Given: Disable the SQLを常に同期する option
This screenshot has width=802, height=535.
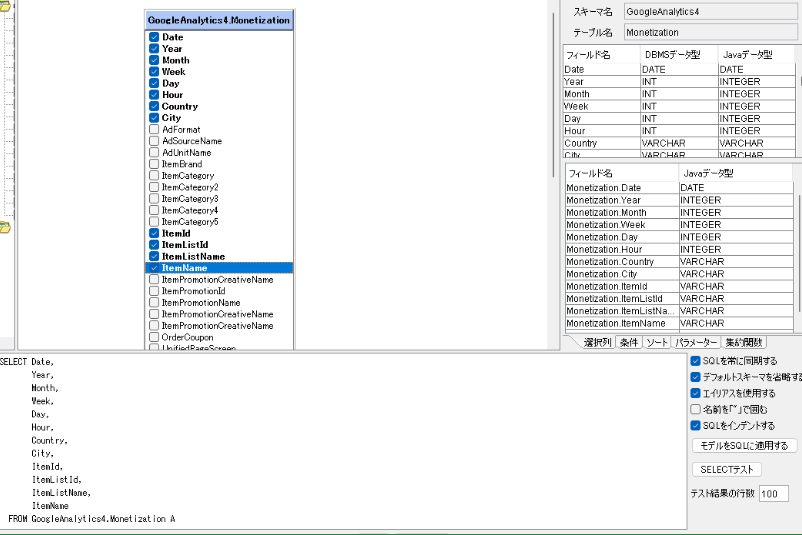Looking at the screenshot, I should click(696, 361).
